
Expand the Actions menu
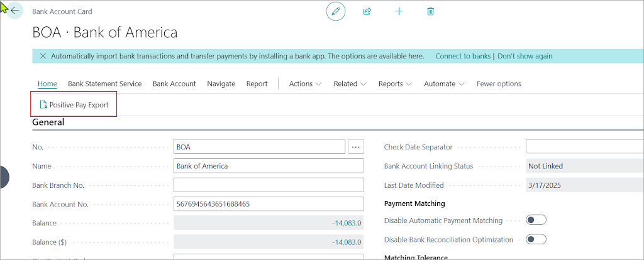[305, 84]
